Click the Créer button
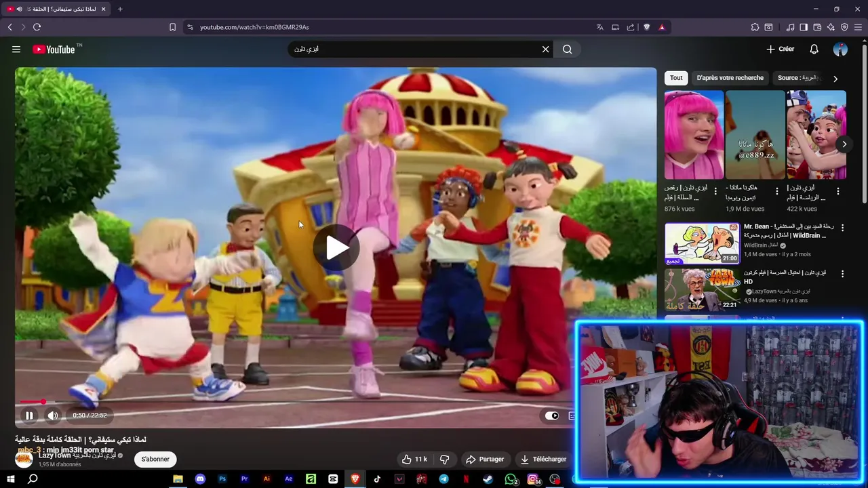 pyautogui.click(x=781, y=49)
